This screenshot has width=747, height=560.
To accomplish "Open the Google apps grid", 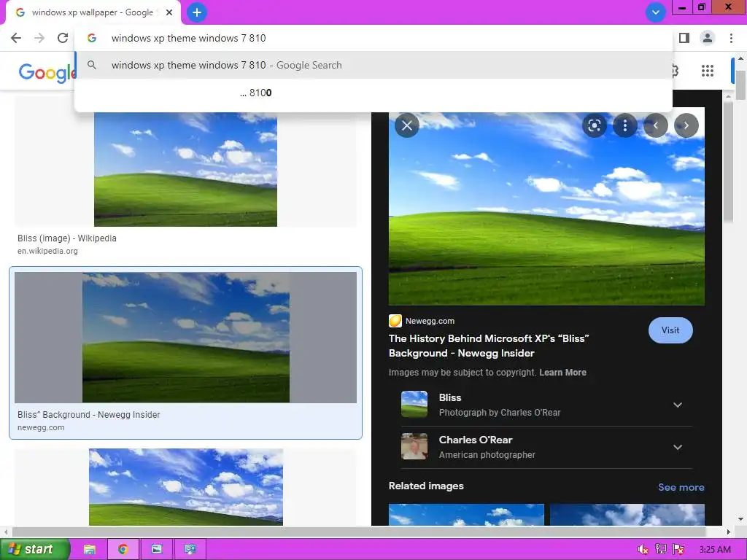I will (x=708, y=71).
